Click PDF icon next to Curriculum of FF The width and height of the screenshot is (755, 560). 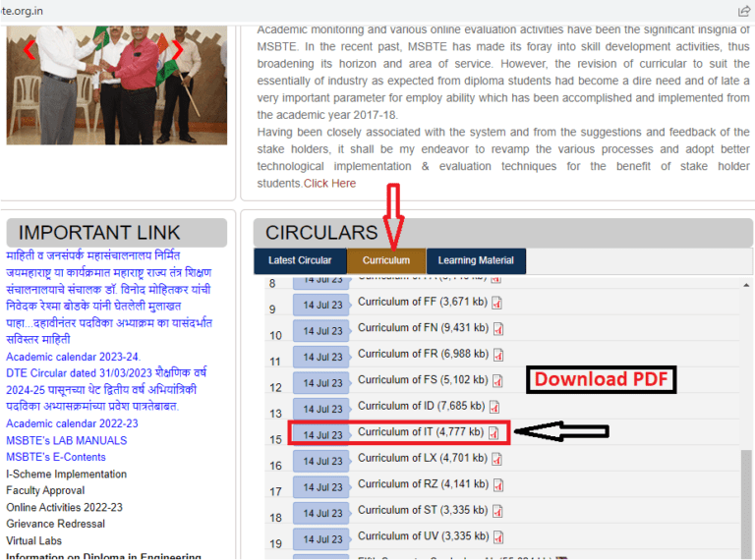click(x=496, y=303)
